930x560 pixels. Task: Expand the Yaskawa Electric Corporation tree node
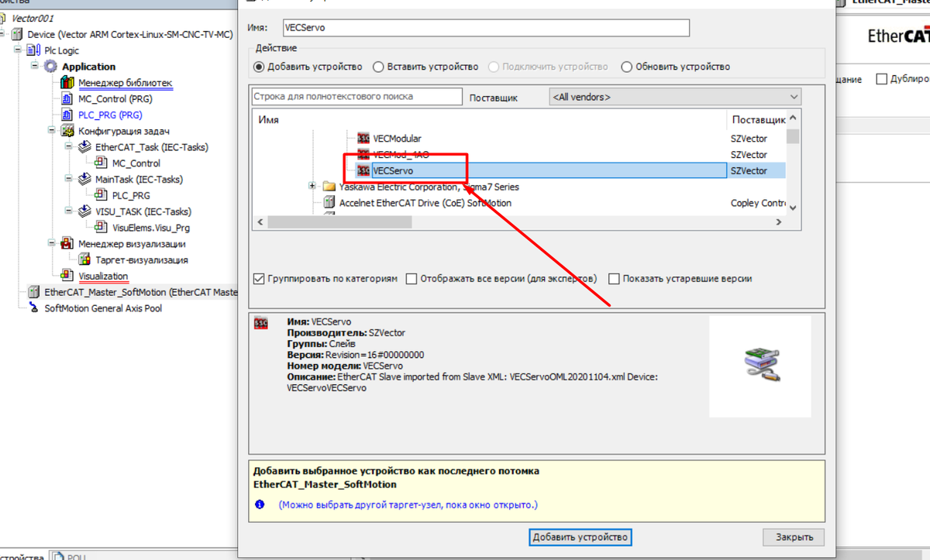coord(312,187)
